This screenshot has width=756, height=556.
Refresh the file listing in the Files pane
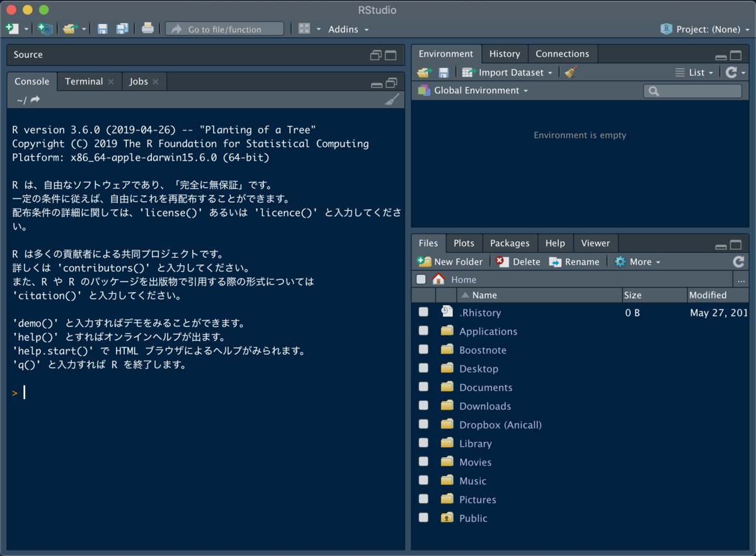(738, 262)
